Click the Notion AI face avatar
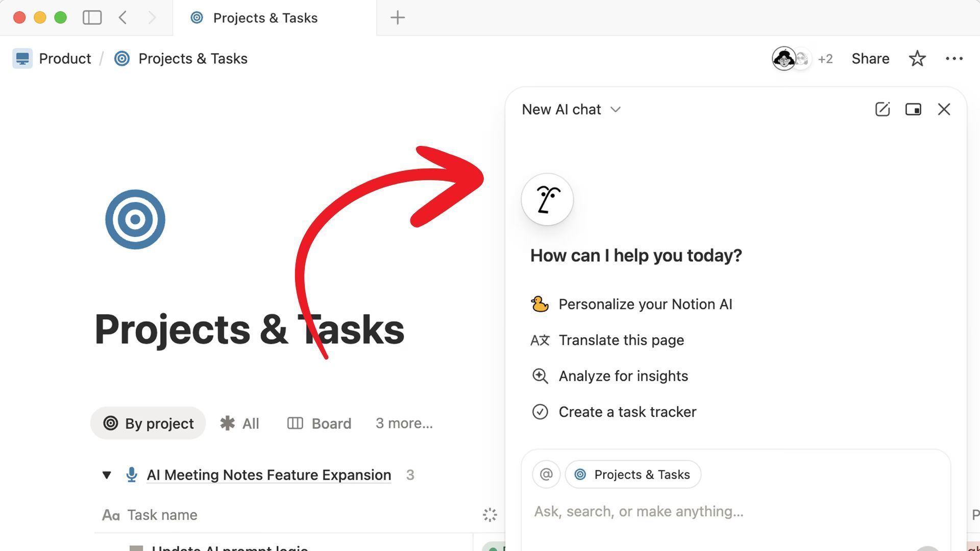Viewport: 980px width, 551px height. [x=547, y=199]
